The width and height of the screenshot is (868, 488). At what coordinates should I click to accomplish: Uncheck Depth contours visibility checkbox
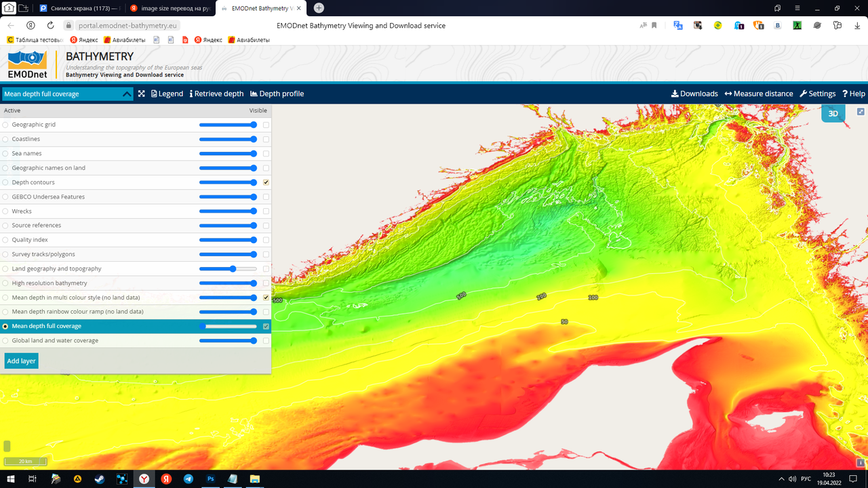(266, 182)
